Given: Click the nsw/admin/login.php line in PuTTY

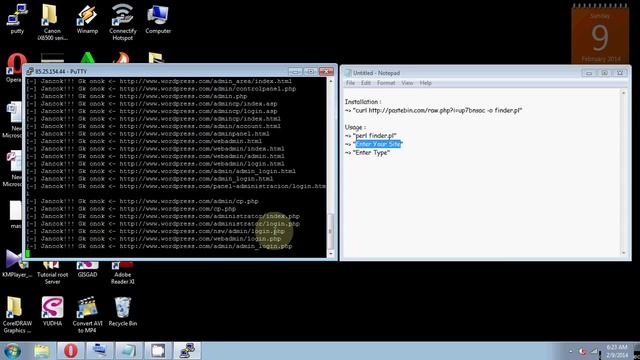Looking at the screenshot, I should pyautogui.click(x=156, y=231).
